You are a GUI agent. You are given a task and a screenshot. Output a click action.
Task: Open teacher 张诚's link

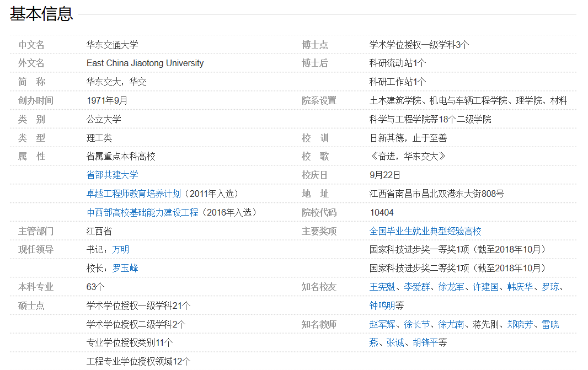(x=395, y=342)
